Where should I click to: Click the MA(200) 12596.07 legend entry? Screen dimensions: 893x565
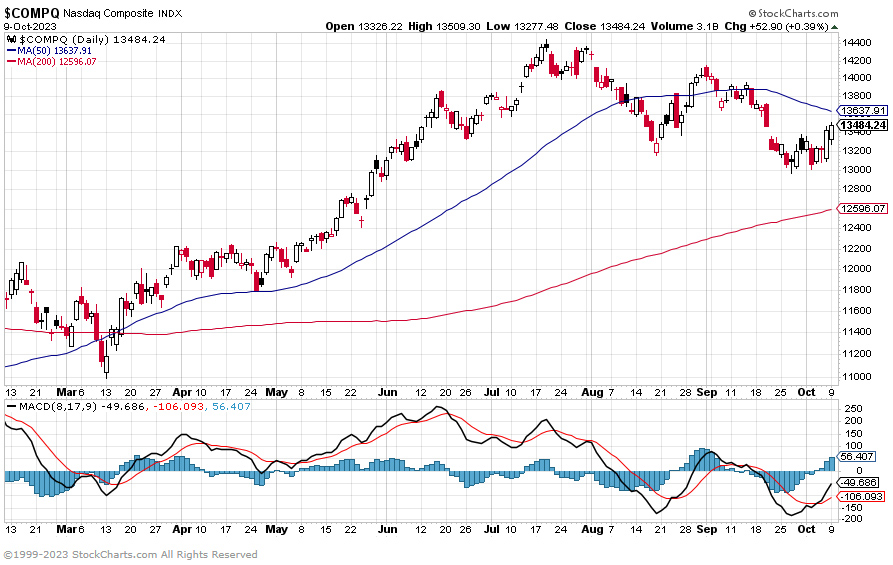point(51,61)
